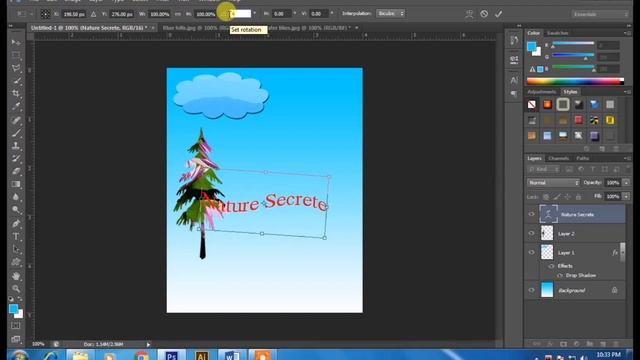Create a new layer from Layers panel
This screenshot has height=360, width=640.
coord(603,344)
